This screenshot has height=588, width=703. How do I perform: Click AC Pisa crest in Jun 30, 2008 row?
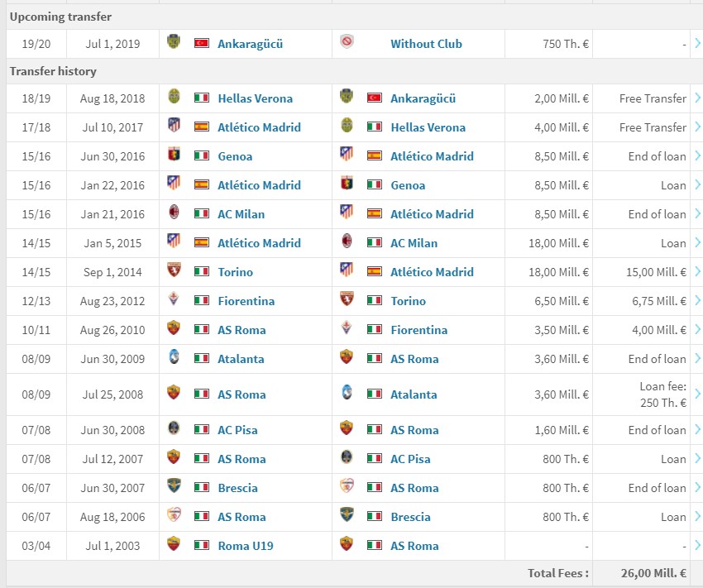[174, 428]
